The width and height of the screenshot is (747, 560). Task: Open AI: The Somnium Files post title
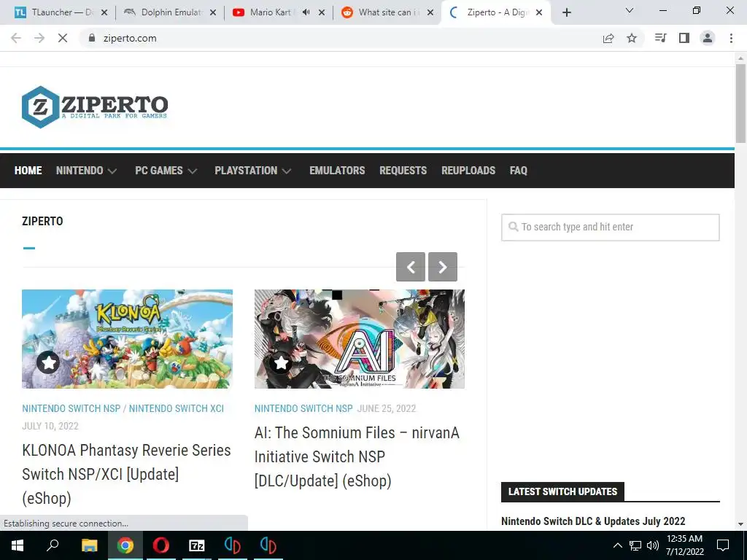(357, 456)
